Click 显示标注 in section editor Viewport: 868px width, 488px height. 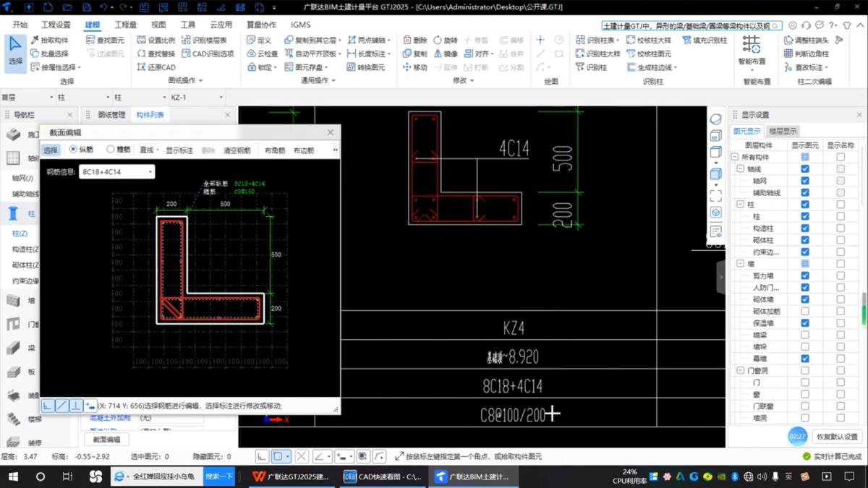tap(179, 150)
